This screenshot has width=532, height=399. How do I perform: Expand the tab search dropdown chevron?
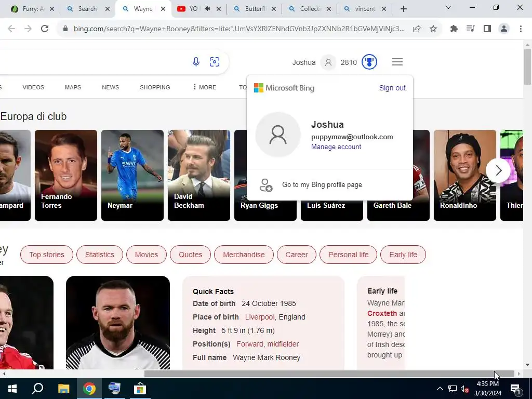[448, 7]
